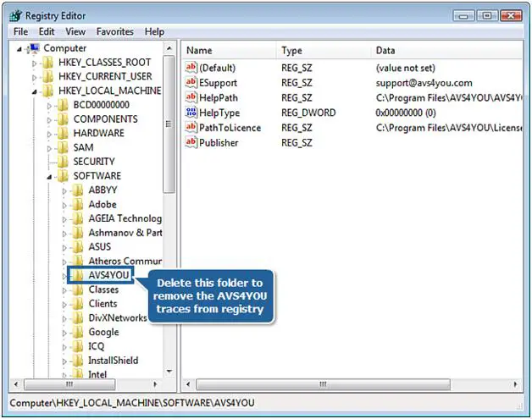Screen dimensions: 532x419
Task: Select the Clients key label
Action: click(x=103, y=304)
